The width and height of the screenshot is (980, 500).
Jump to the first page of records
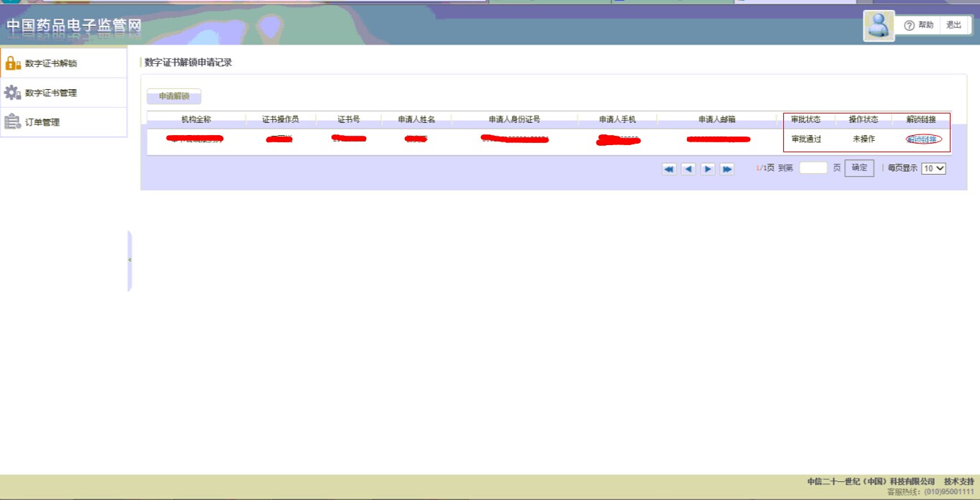669,169
